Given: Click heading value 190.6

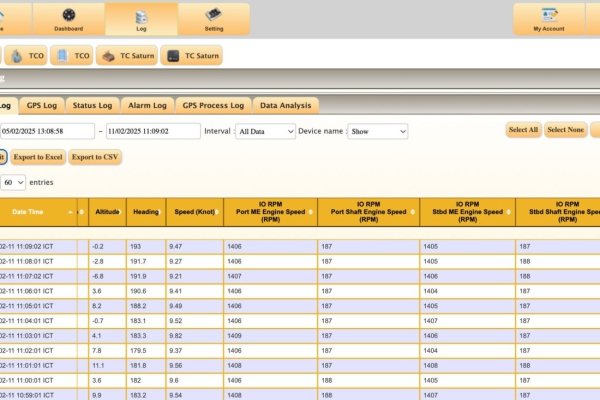Looking at the screenshot, I should (x=138, y=291).
